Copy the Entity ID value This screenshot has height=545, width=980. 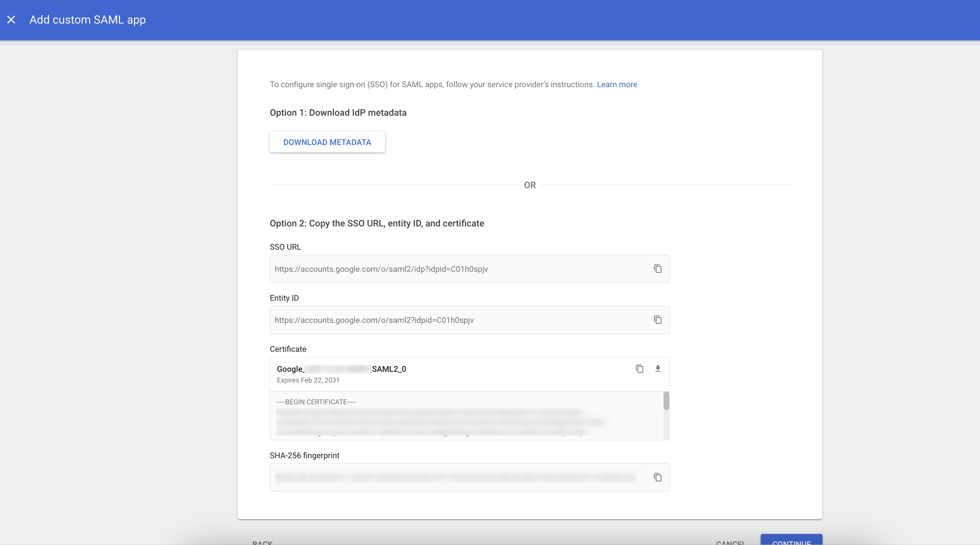click(x=657, y=320)
